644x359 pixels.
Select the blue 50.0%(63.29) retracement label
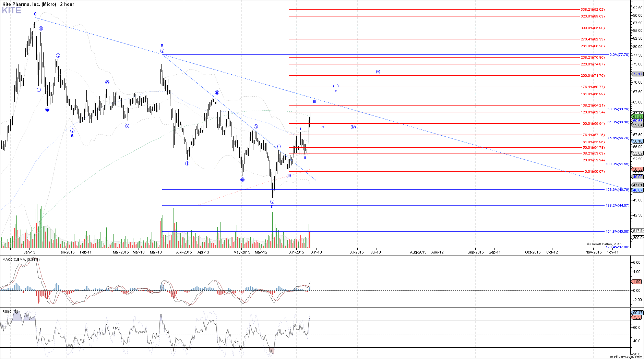pos(618,109)
